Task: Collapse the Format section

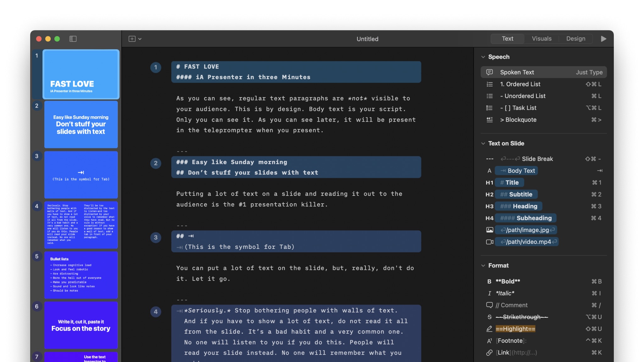Action: coord(483,266)
